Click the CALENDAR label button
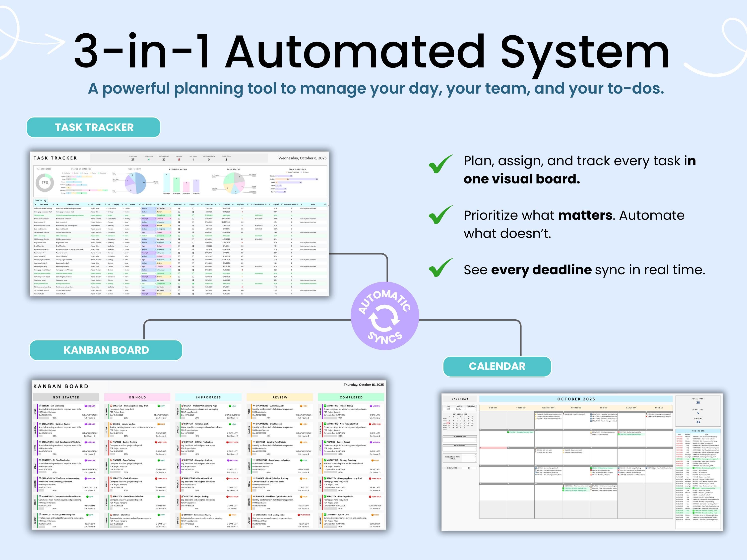Viewport: 747px width, 560px height. (497, 366)
